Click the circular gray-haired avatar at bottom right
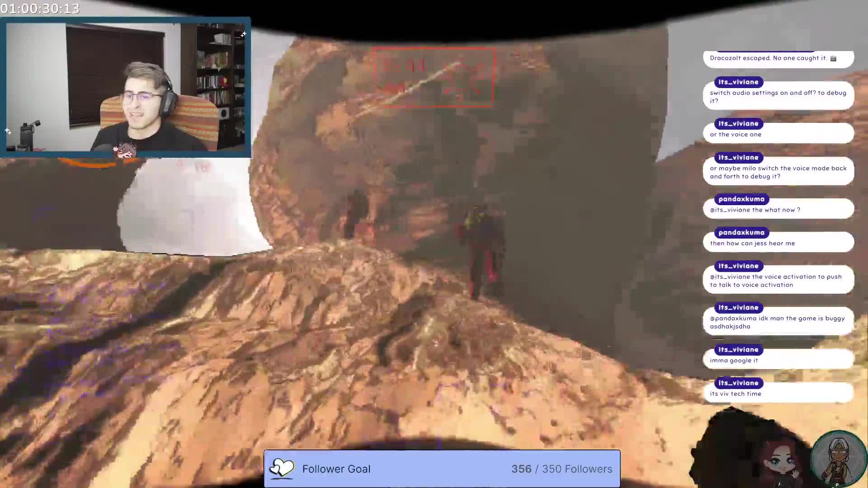Viewport: 868px width, 488px height. tap(839, 458)
